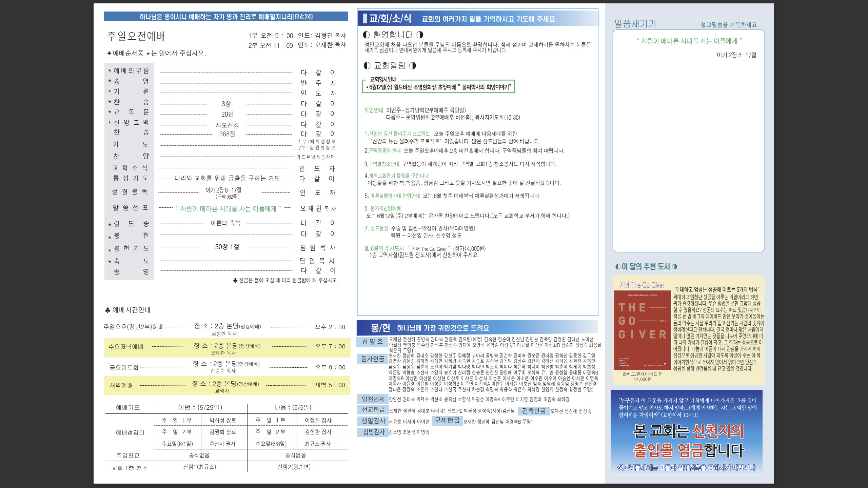Image resolution: width=868 pixels, height=488 pixels.
Task: Click '구역별청소안내' item heading
Action: click(384, 164)
